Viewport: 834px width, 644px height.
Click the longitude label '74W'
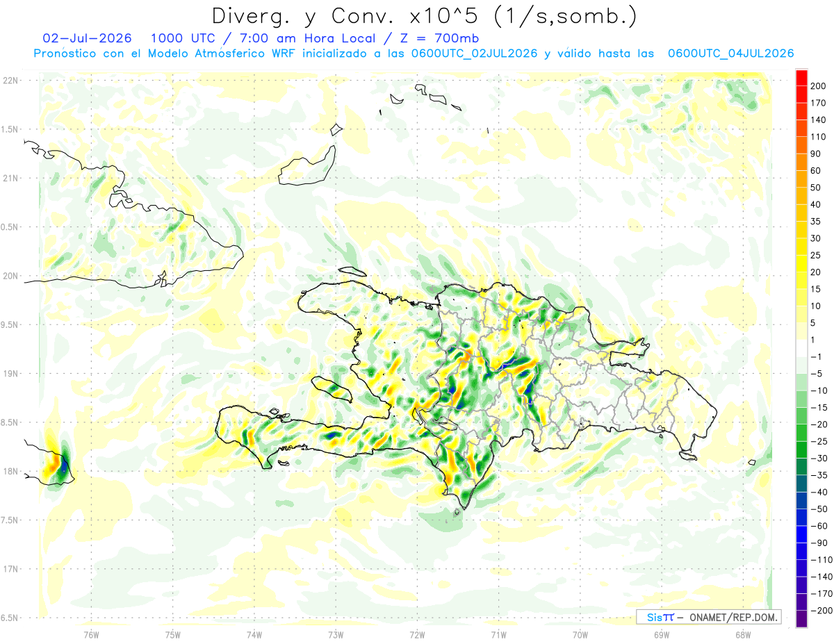254,634
